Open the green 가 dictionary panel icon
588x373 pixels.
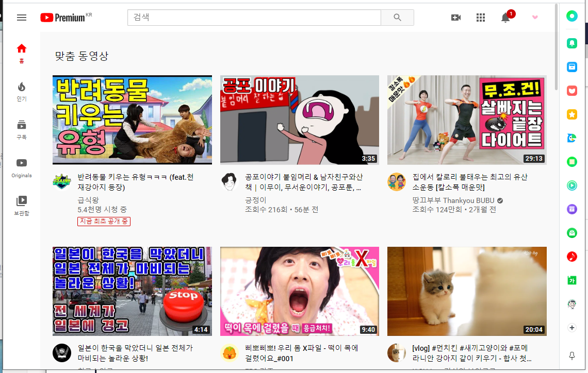(x=571, y=280)
